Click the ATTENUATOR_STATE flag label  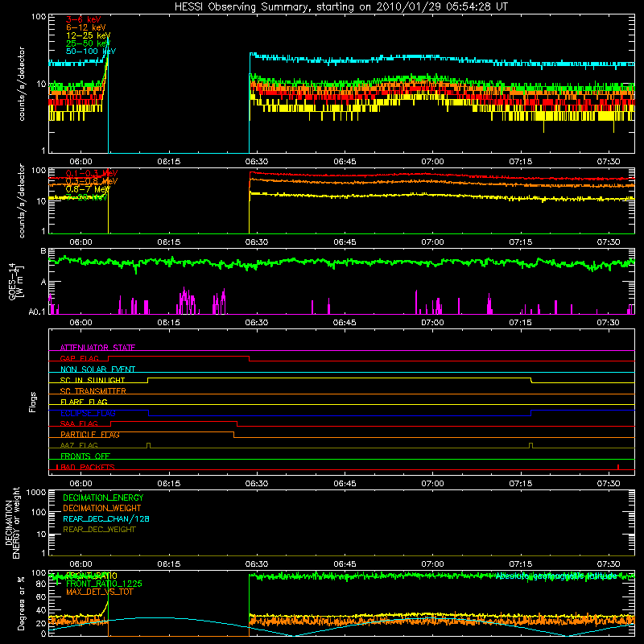(97, 348)
